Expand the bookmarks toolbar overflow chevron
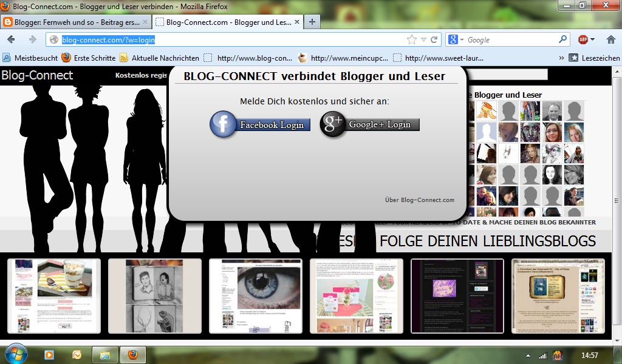 click(x=561, y=58)
